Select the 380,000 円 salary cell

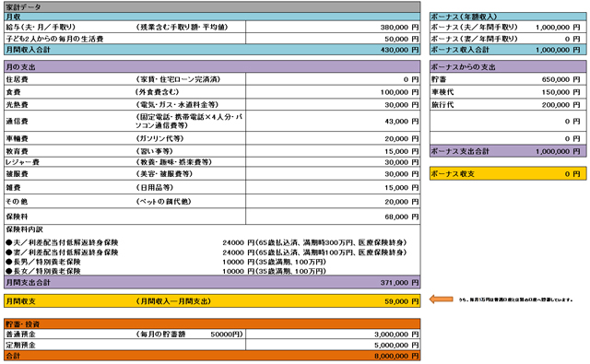[x=333, y=27]
